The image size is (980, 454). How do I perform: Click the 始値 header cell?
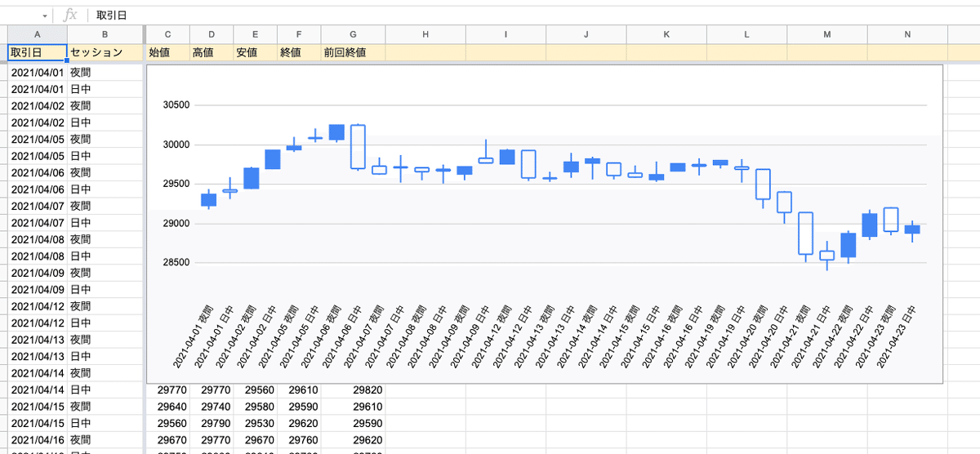point(167,52)
